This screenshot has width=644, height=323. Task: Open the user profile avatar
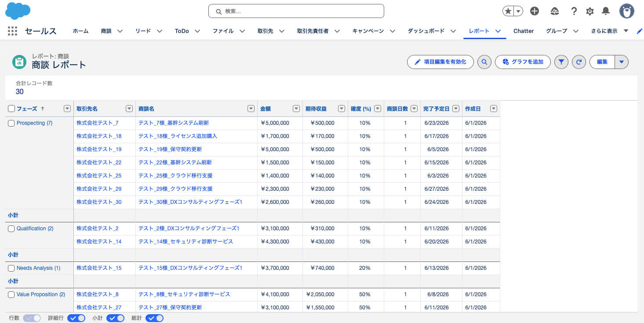[x=627, y=11]
